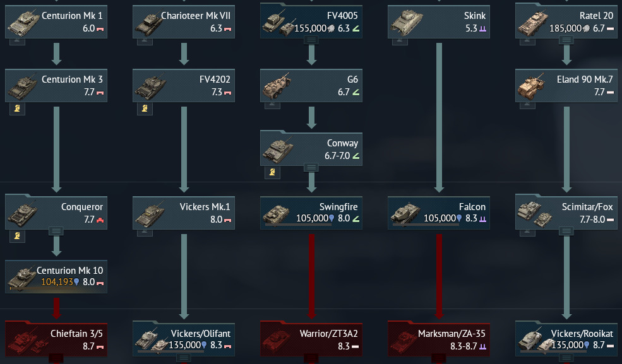Open the Conway folder expander
Image resolution: width=622 pixels, height=364 pixels.
pyautogui.click(x=311, y=167)
